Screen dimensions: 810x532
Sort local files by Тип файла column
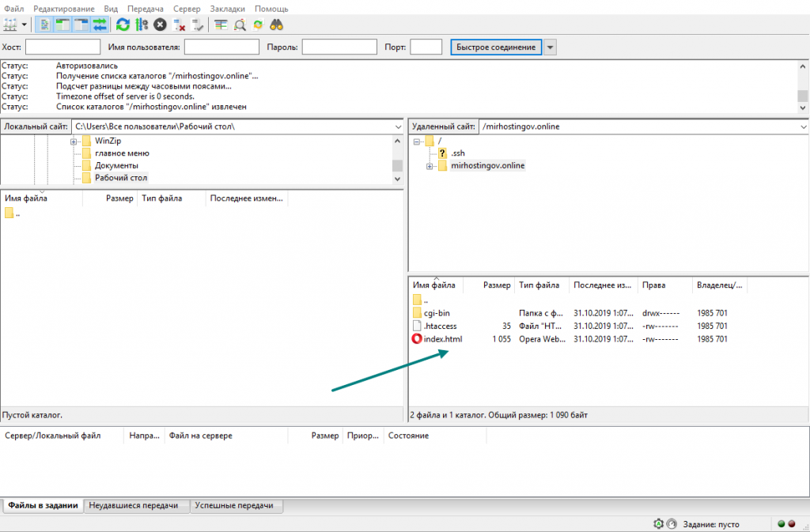(171, 198)
